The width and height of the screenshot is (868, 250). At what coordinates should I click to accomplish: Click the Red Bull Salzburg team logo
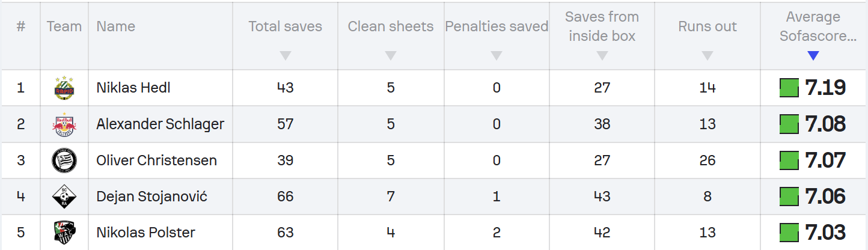[x=64, y=124]
